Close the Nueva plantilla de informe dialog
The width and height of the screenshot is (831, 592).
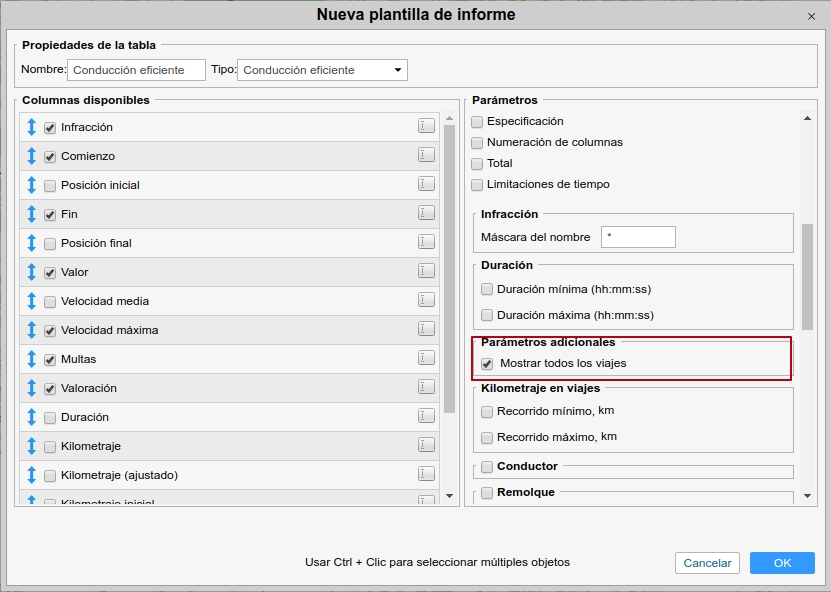click(810, 16)
